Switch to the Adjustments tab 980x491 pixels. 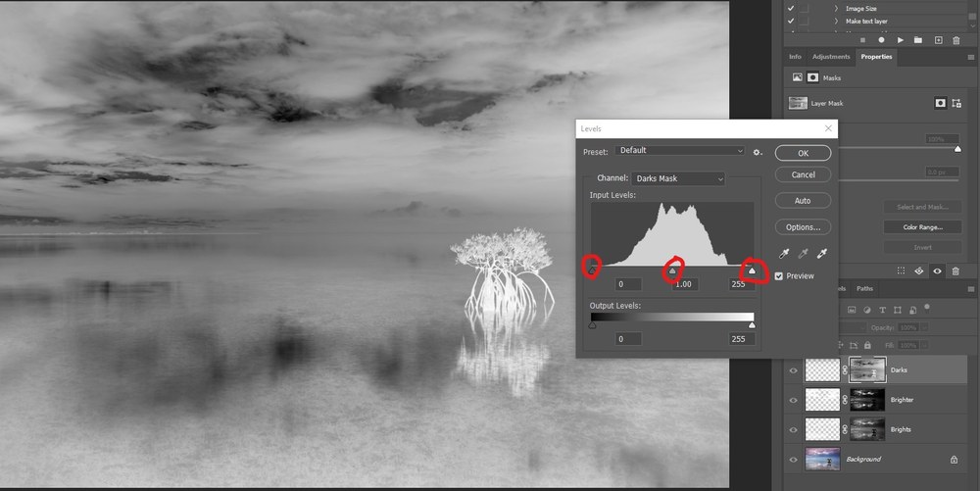[x=831, y=57]
